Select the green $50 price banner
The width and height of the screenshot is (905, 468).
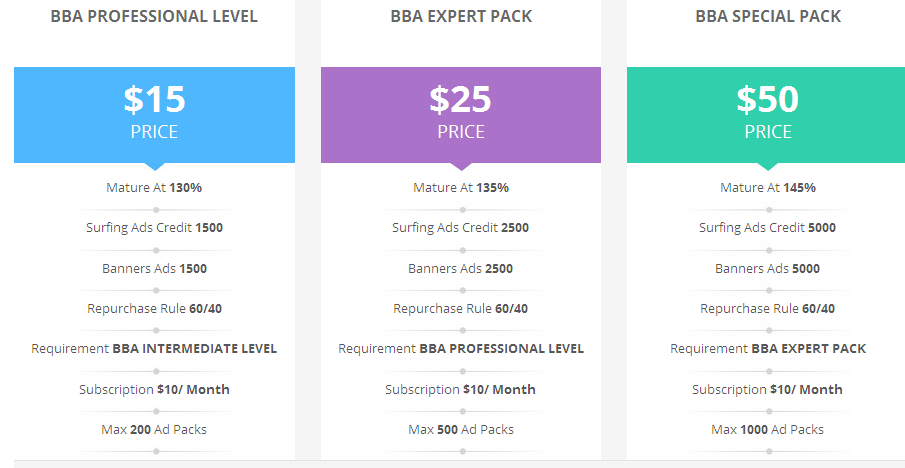768,113
